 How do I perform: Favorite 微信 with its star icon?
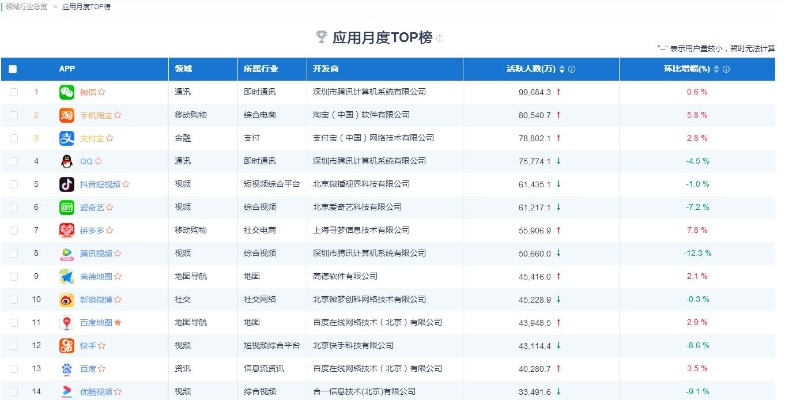coord(102,92)
